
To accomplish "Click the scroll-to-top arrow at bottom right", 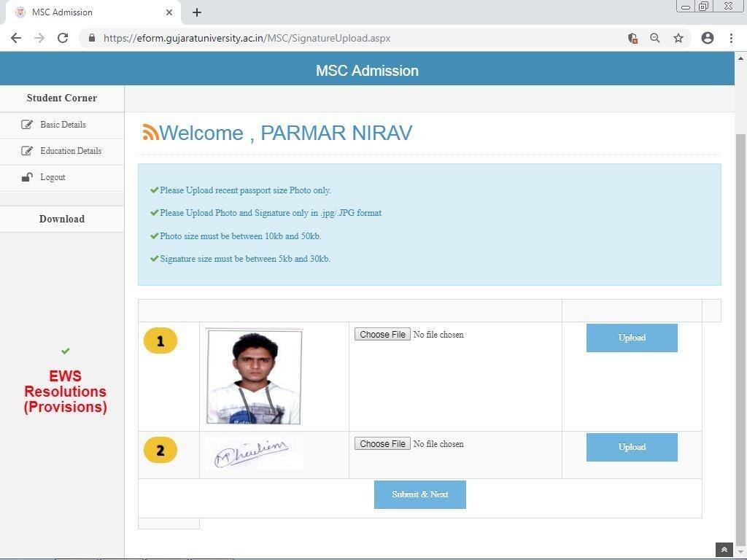I will click(723, 549).
